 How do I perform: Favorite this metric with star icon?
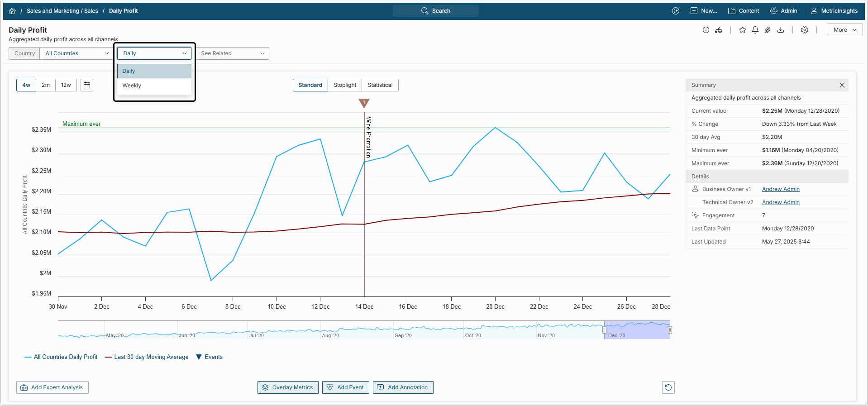(742, 30)
